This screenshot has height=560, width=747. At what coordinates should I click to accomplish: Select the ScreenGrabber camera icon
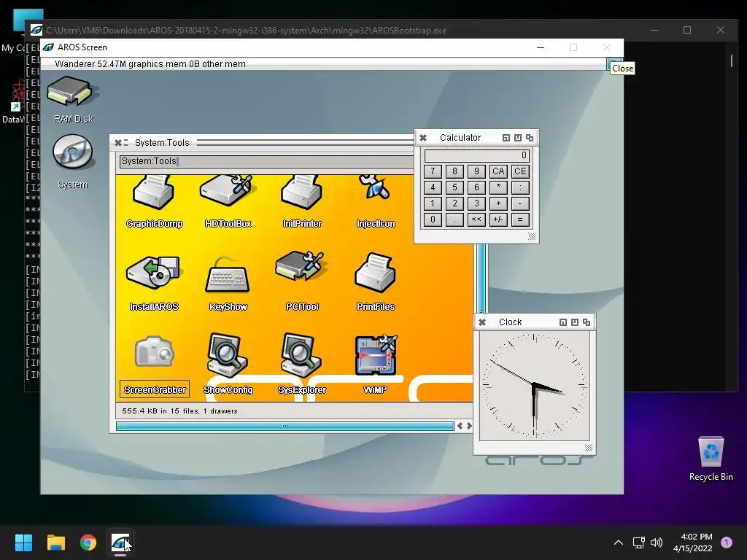click(x=155, y=366)
